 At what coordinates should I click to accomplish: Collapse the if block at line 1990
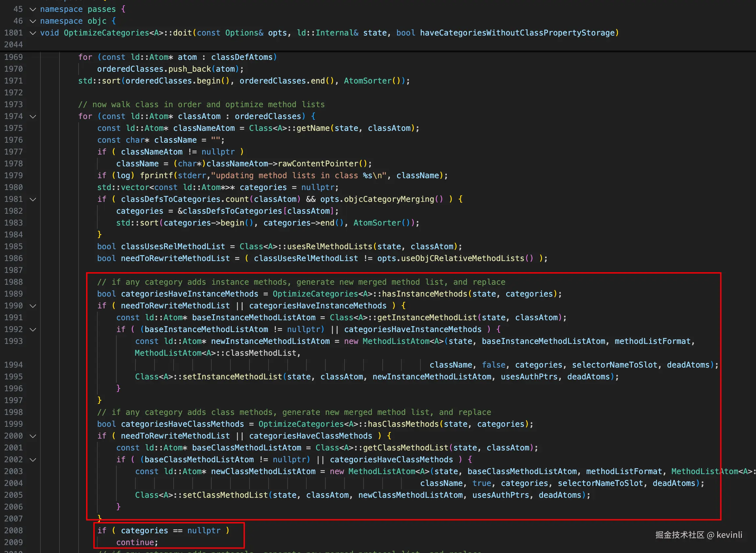click(x=33, y=306)
